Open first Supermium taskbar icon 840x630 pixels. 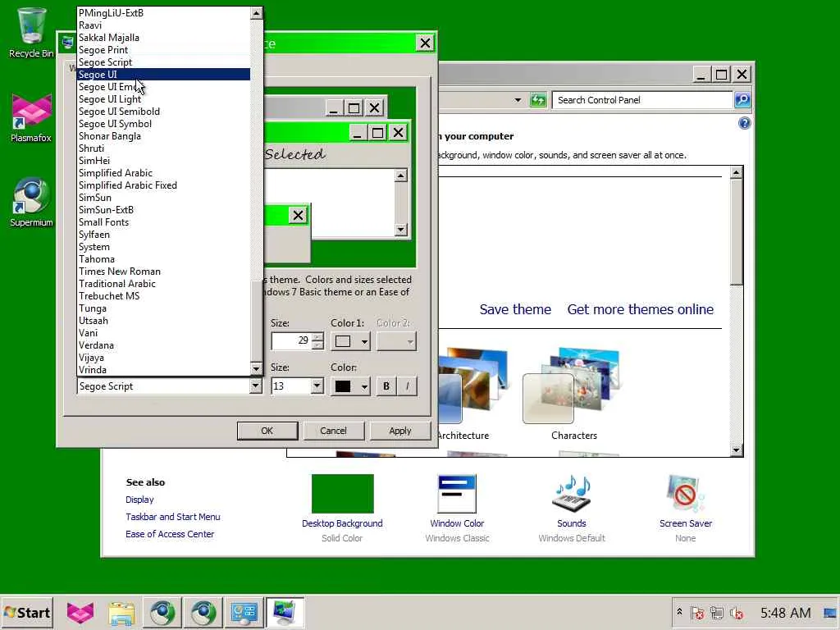click(x=162, y=612)
